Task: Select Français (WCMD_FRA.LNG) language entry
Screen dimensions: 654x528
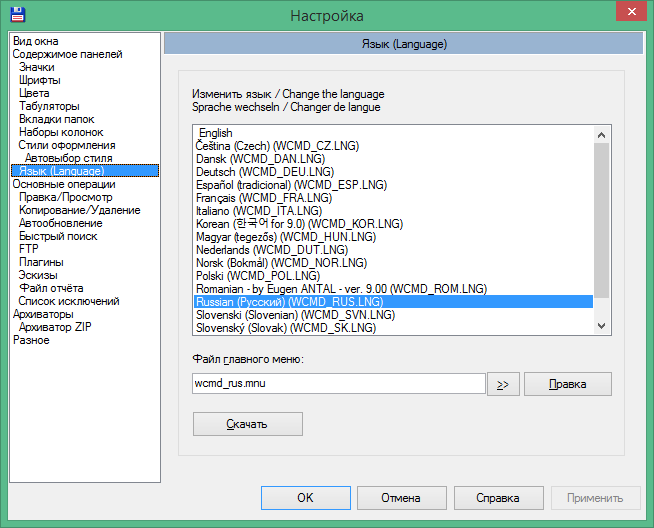Action: coord(264,197)
